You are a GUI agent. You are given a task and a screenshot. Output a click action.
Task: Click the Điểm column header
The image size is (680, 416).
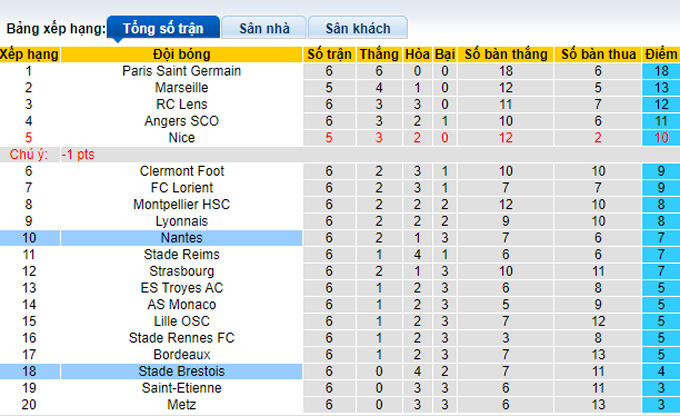tap(658, 54)
